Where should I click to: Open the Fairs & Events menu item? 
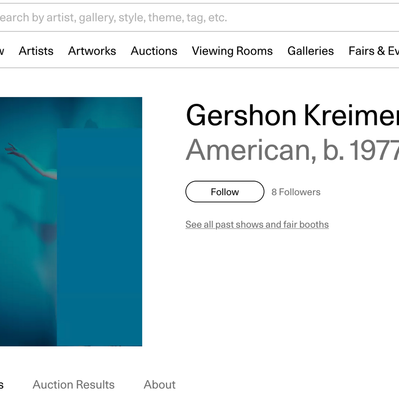[374, 51]
